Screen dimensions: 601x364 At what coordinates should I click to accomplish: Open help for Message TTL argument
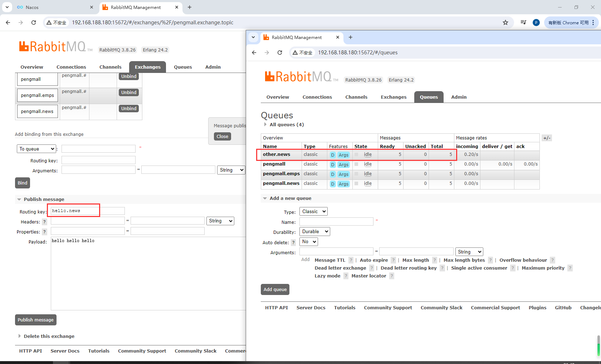click(x=351, y=260)
